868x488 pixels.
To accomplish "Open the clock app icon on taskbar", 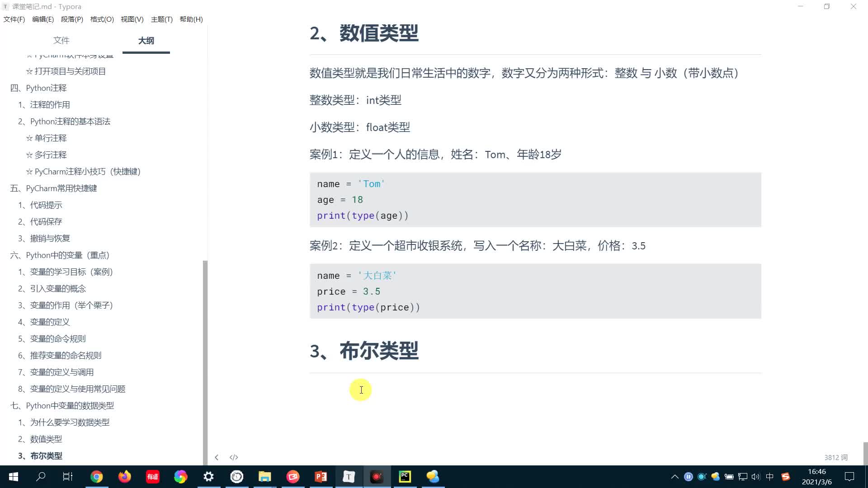I will pyautogui.click(x=237, y=477).
